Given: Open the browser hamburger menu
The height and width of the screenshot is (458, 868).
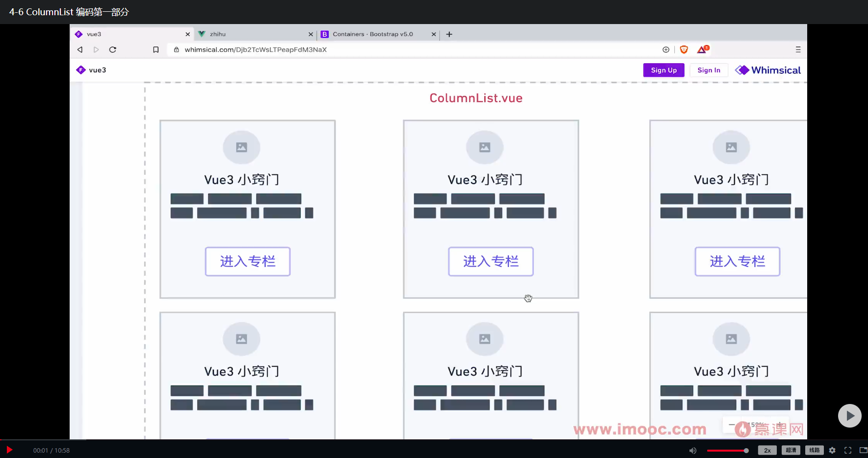Looking at the screenshot, I should coord(798,50).
